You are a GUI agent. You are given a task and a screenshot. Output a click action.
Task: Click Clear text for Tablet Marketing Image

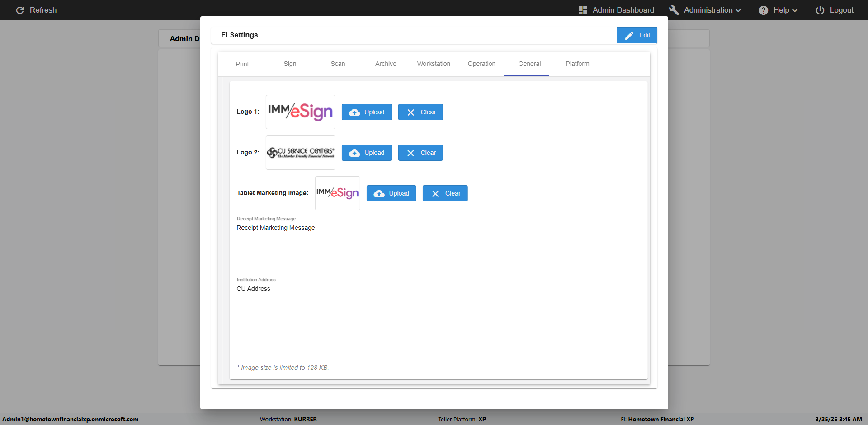tap(453, 193)
